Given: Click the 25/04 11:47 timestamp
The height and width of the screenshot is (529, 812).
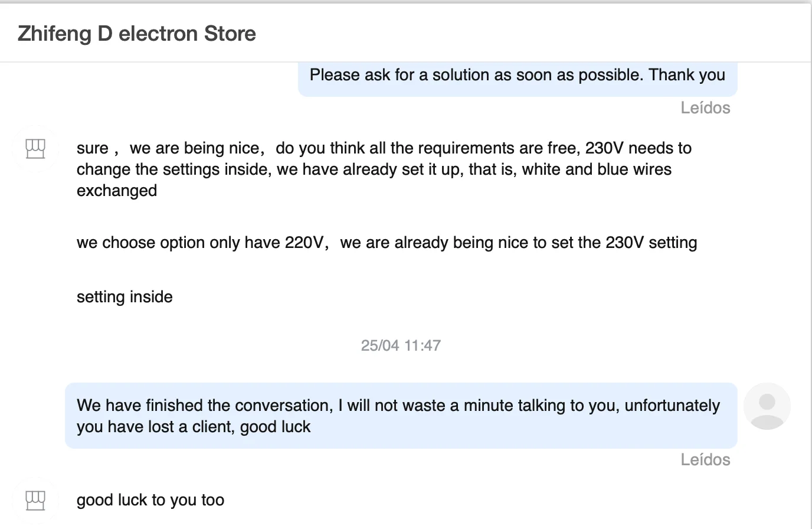Looking at the screenshot, I should pos(401,345).
